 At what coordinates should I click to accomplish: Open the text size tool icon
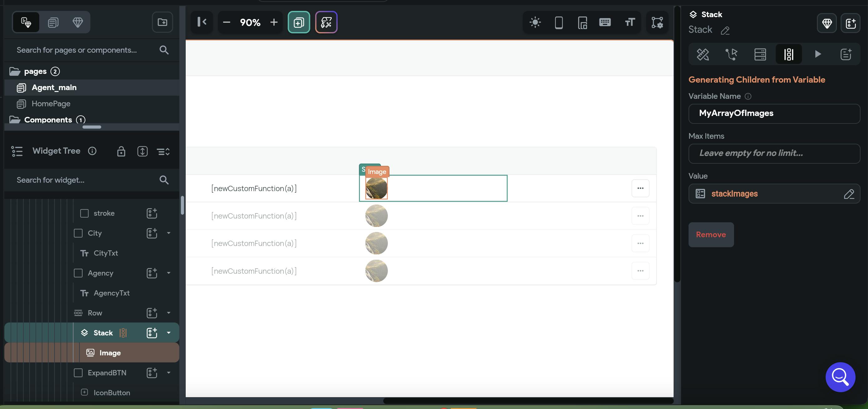(x=629, y=22)
